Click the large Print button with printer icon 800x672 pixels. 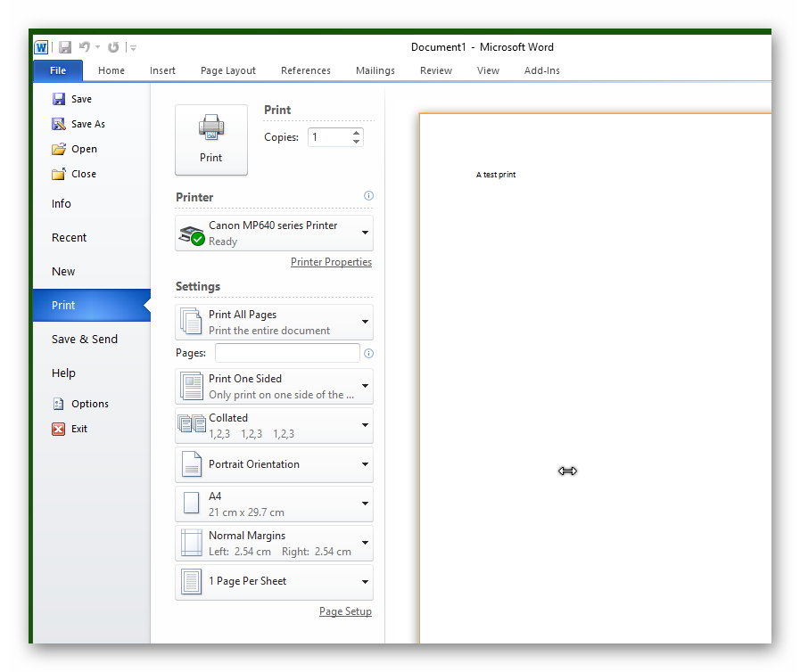tap(211, 140)
